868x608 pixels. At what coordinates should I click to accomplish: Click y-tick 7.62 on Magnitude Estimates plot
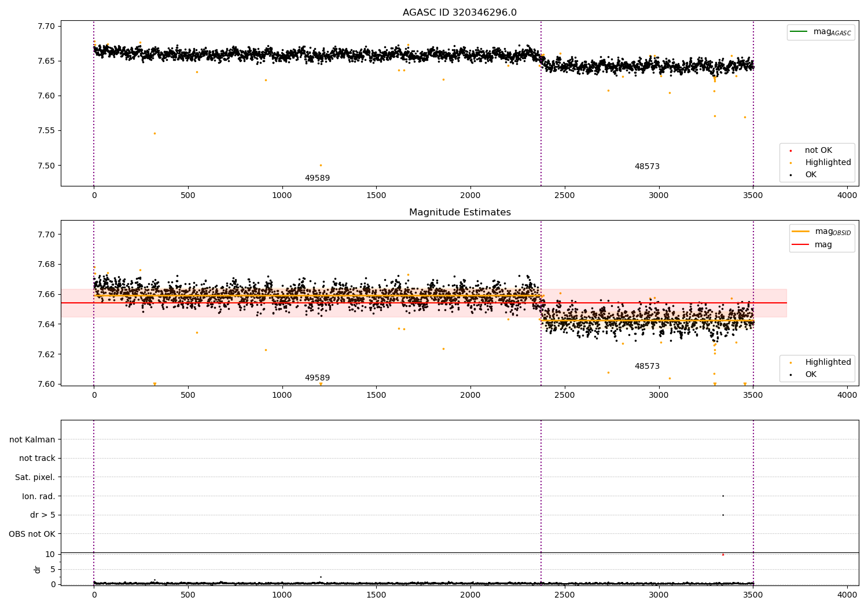tap(46, 354)
